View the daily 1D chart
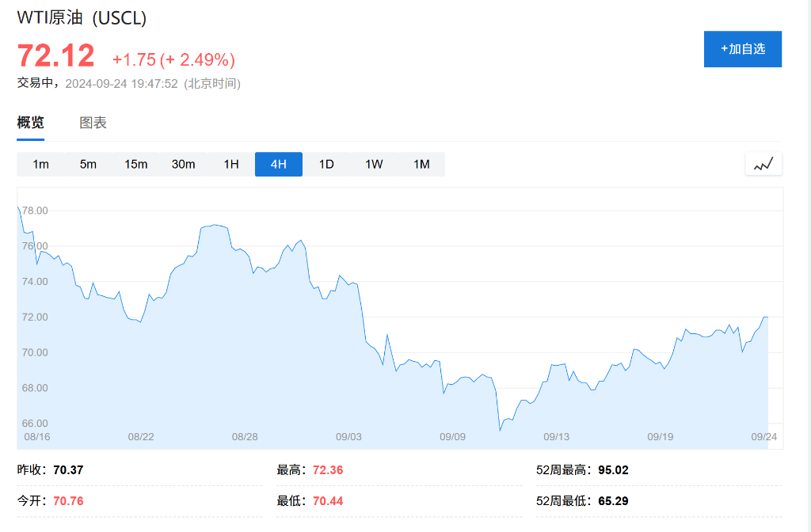Image resolution: width=811 pixels, height=532 pixels. pyautogui.click(x=326, y=164)
